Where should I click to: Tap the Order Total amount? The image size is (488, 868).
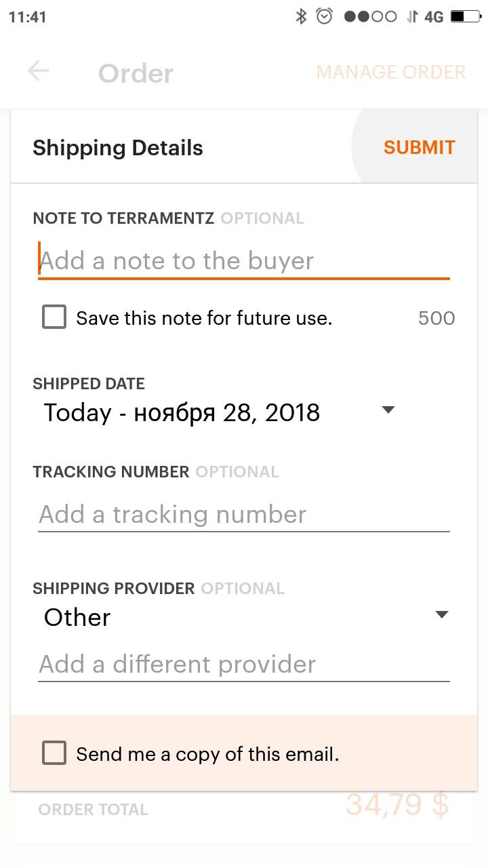(397, 805)
